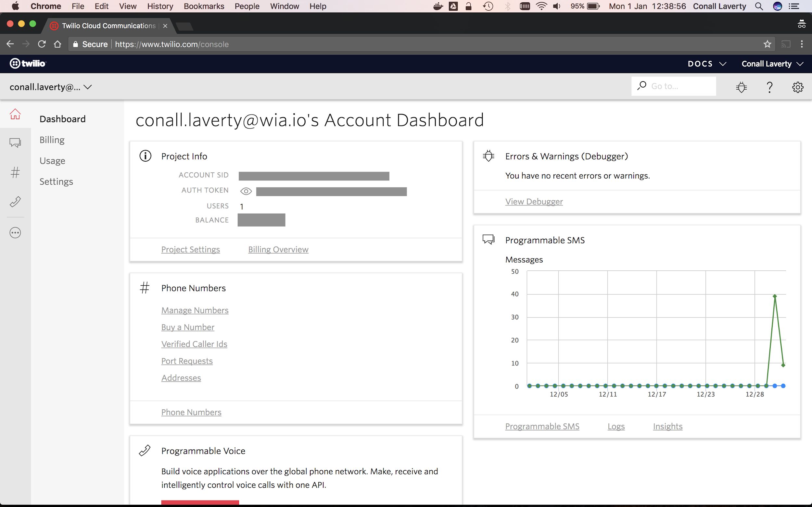
Task: Open the Time Machine menu bar icon
Action: (488, 6)
